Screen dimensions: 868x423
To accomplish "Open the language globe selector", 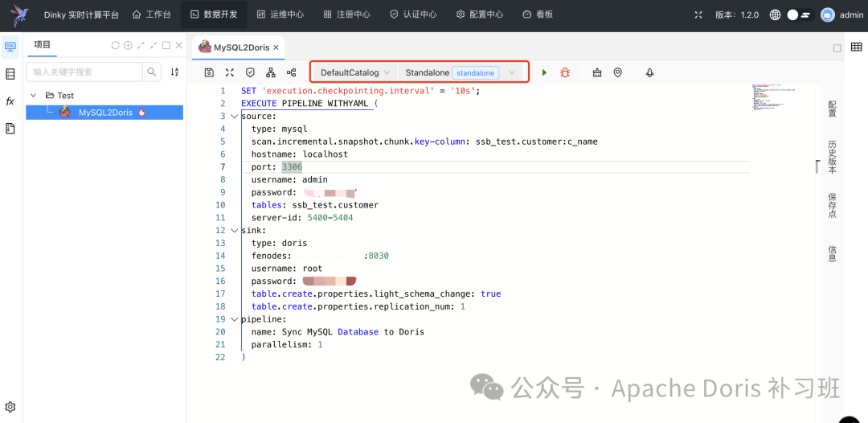I will [775, 15].
